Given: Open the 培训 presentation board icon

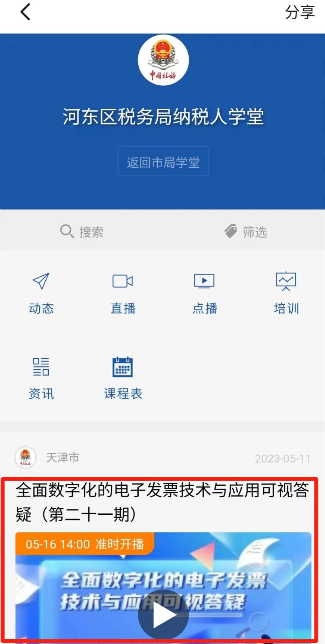Looking at the screenshot, I should pyautogui.click(x=286, y=281).
